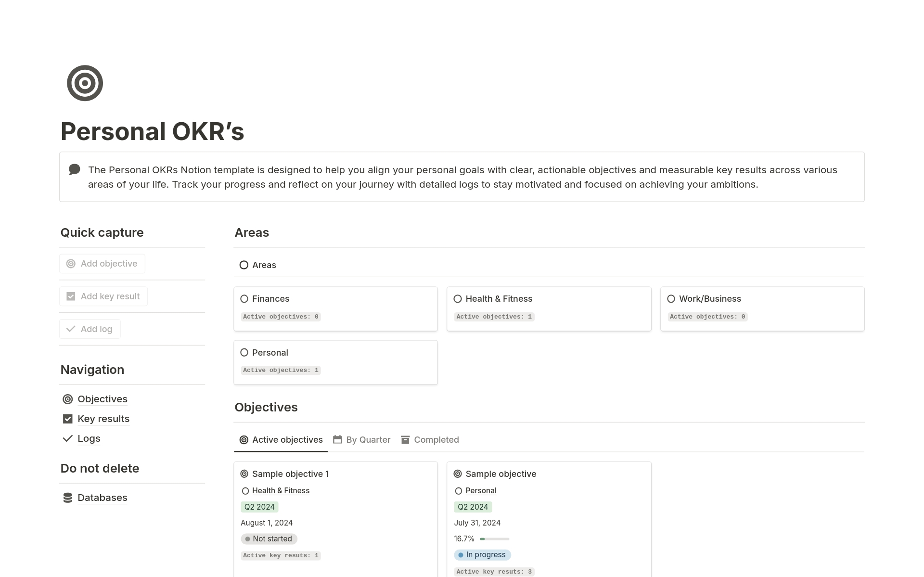Click the checkmark icon in Add log button
The image size is (924, 577).
click(71, 329)
